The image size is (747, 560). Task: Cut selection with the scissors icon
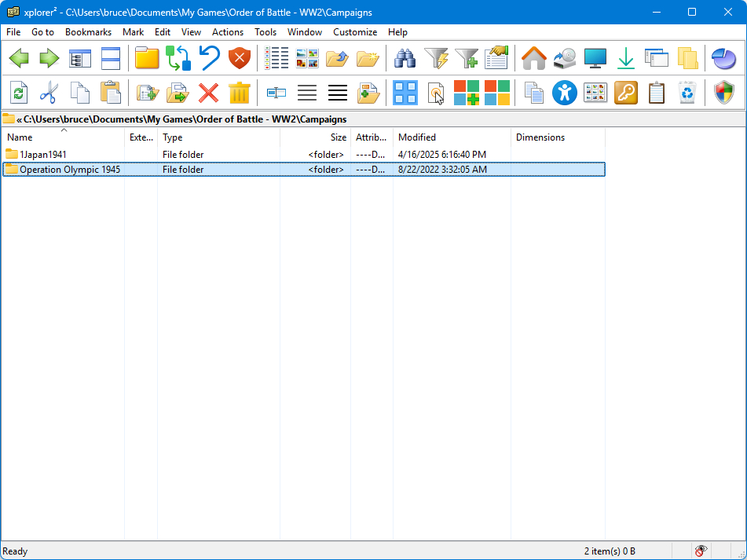[49, 93]
